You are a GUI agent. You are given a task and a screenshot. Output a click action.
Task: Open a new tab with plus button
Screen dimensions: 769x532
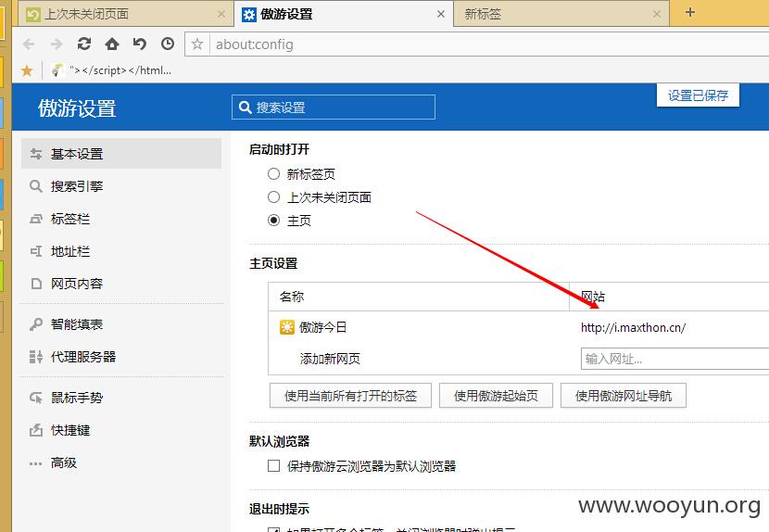click(x=690, y=12)
